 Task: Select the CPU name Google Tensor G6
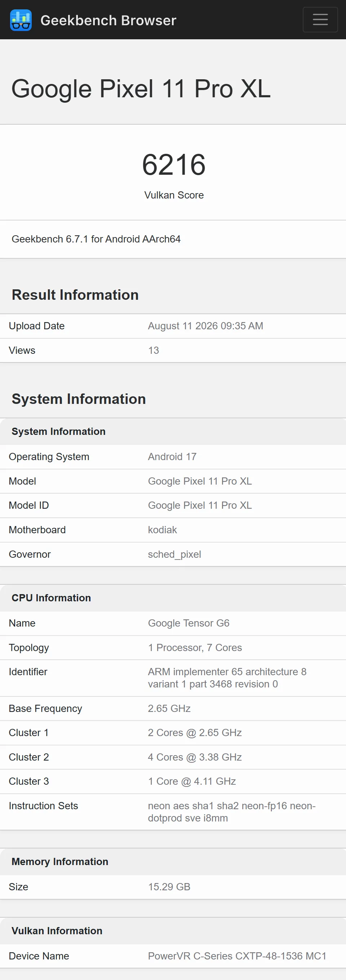click(x=189, y=623)
